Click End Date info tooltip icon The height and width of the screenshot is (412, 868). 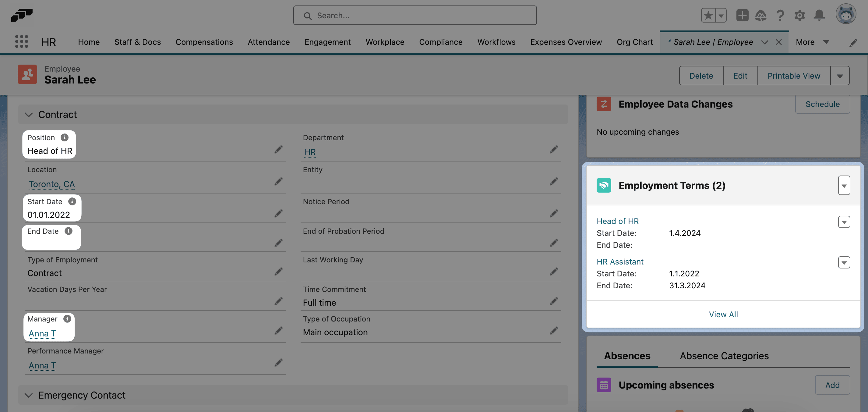(69, 231)
